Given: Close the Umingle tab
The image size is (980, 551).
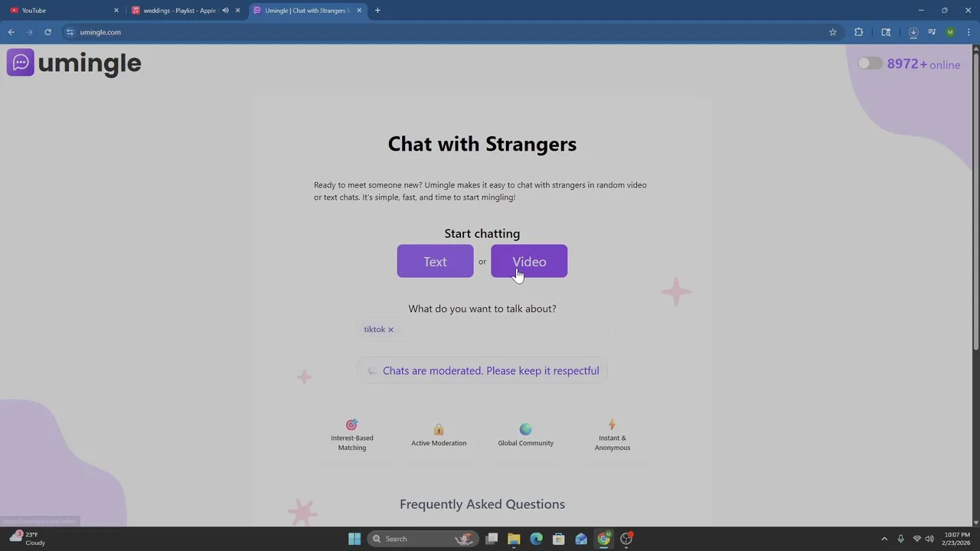Looking at the screenshot, I should click(359, 11).
